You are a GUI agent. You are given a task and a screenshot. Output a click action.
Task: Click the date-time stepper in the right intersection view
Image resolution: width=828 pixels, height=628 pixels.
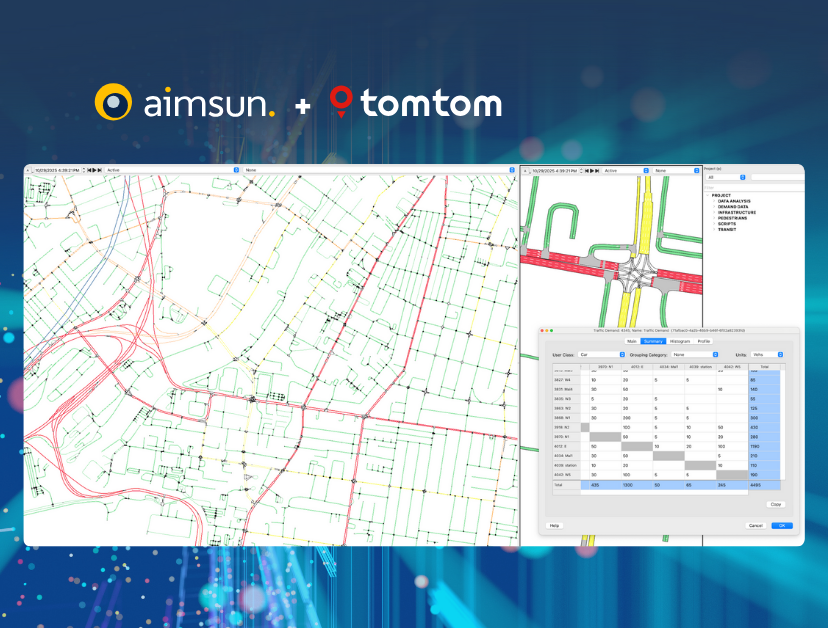click(581, 171)
